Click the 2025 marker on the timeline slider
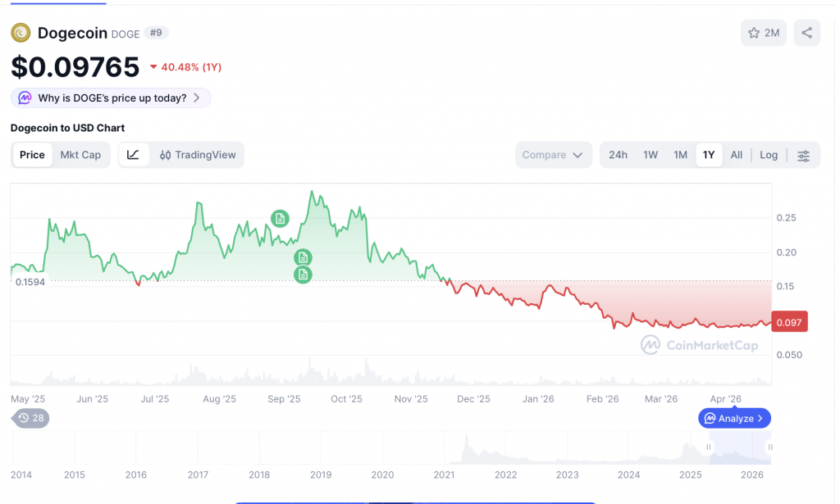This screenshot has width=840, height=504. 690,474
